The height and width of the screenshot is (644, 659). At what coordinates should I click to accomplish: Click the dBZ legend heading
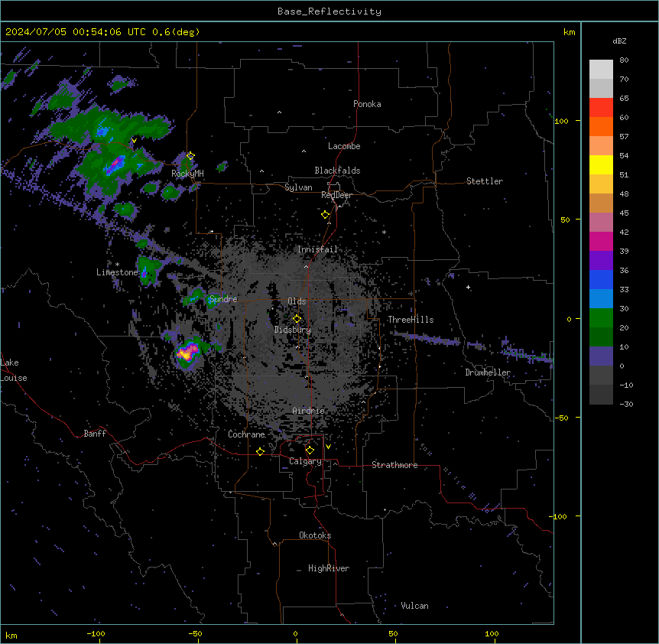pyautogui.click(x=619, y=41)
